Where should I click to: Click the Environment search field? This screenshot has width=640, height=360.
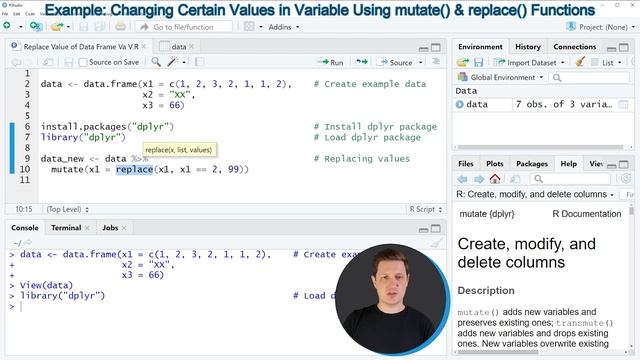[x=589, y=77]
